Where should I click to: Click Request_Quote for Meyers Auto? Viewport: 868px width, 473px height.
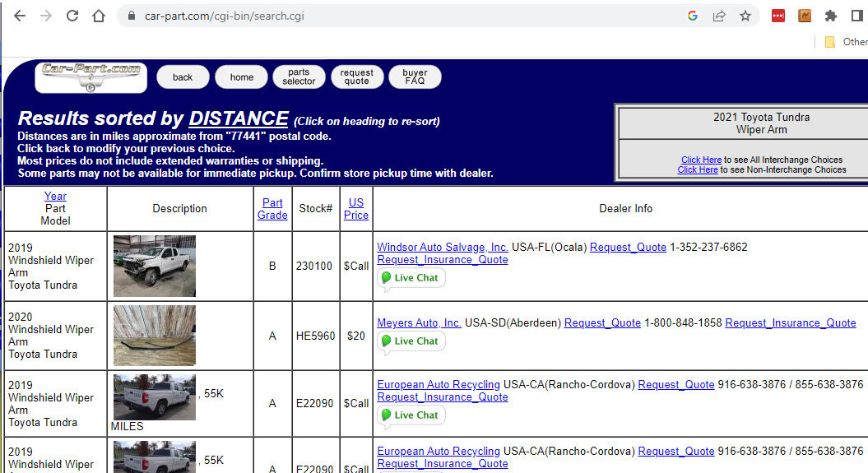click(x=602, y=322)
